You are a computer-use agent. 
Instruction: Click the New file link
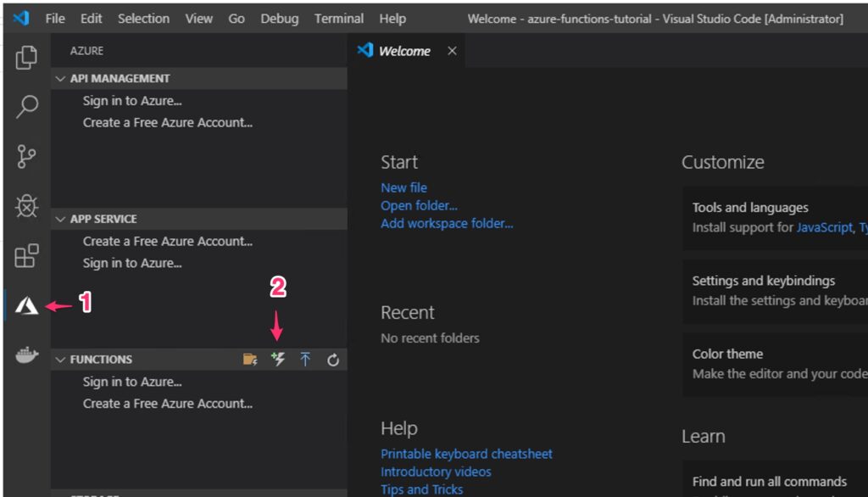tap(403, 187)
